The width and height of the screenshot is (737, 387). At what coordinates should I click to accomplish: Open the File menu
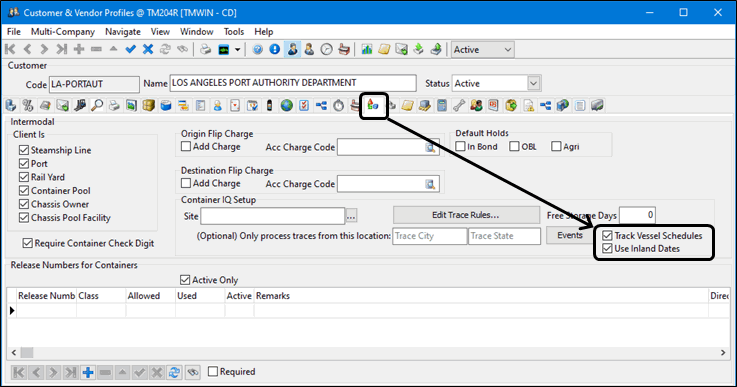click(14, 32)
